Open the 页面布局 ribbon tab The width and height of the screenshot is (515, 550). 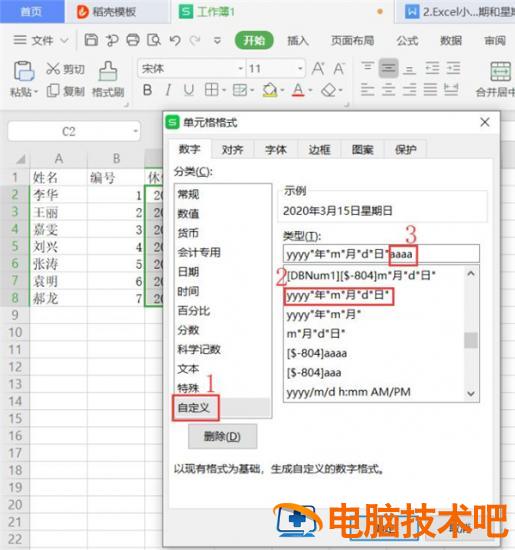coord(352,41)
